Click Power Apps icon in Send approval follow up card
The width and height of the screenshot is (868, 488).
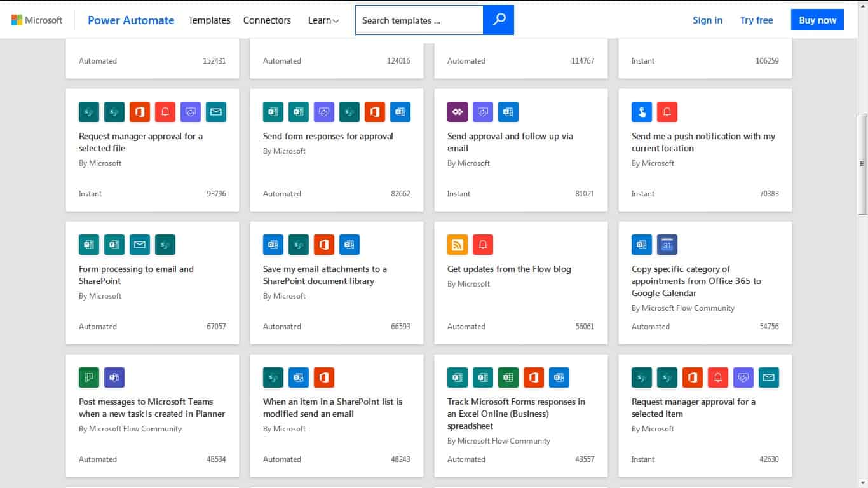click(x=458, y=112)
